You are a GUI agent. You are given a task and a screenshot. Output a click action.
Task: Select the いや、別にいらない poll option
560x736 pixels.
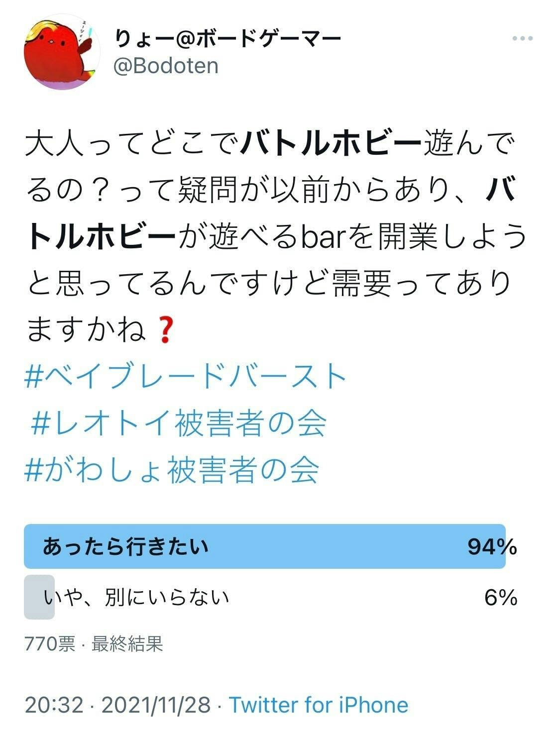[136, 597]
